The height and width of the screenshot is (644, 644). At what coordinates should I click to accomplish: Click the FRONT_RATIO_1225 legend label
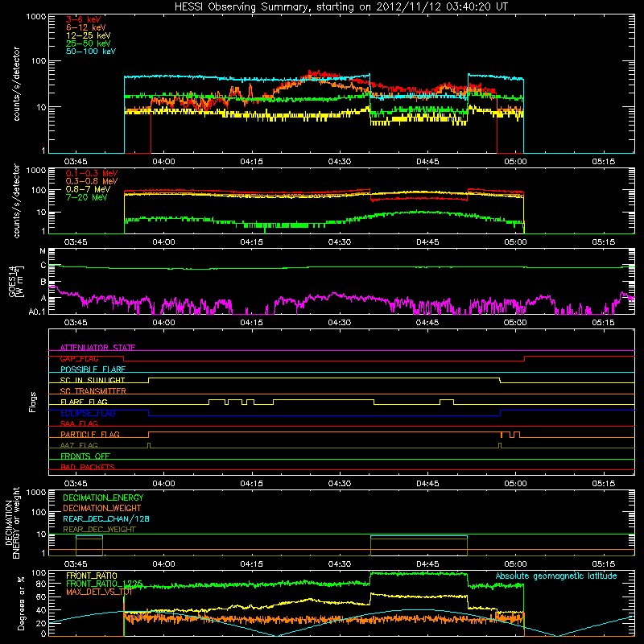[105, 584]
